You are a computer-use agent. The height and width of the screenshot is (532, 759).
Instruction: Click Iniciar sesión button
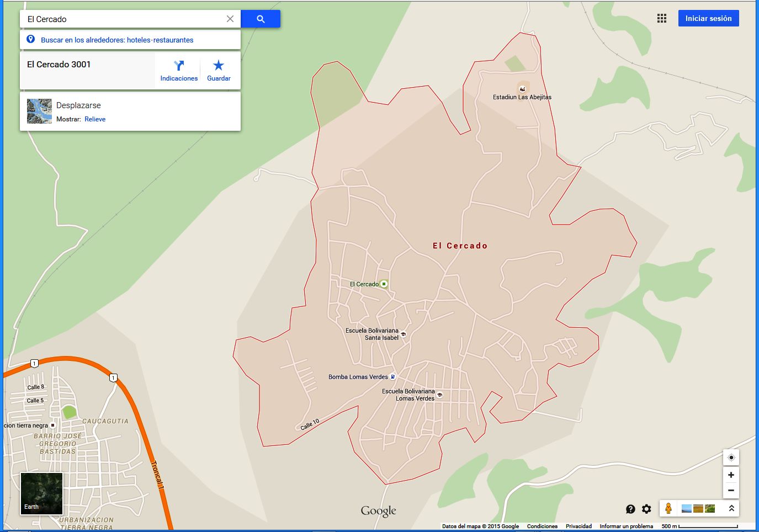click(x=708, y=18)
